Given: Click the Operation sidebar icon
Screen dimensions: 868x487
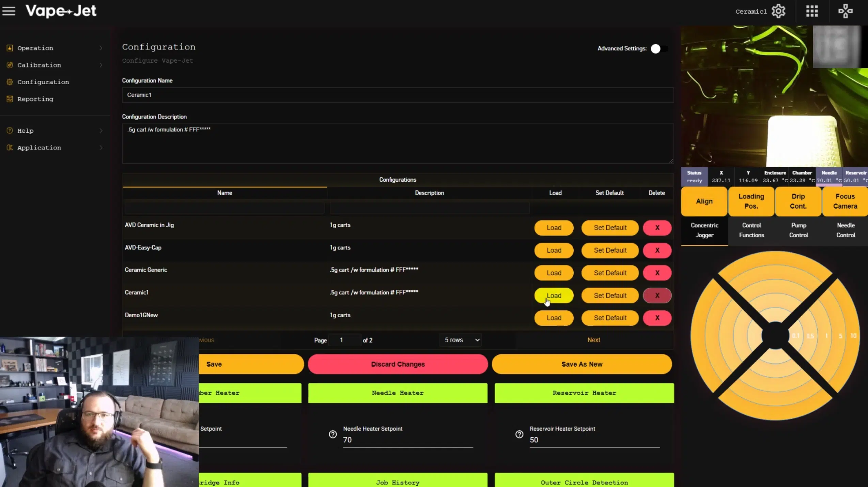Looking at the screenshot, I should [x=10, y=48].
